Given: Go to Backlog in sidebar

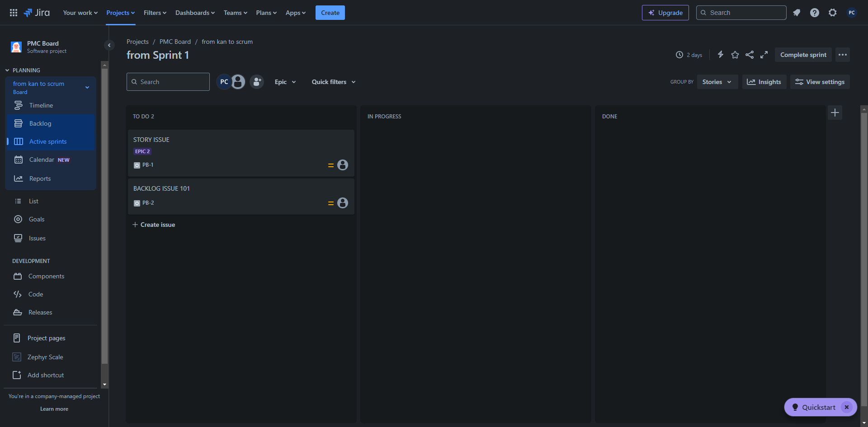Looking at the screenshot, I should tap(40, 123).
